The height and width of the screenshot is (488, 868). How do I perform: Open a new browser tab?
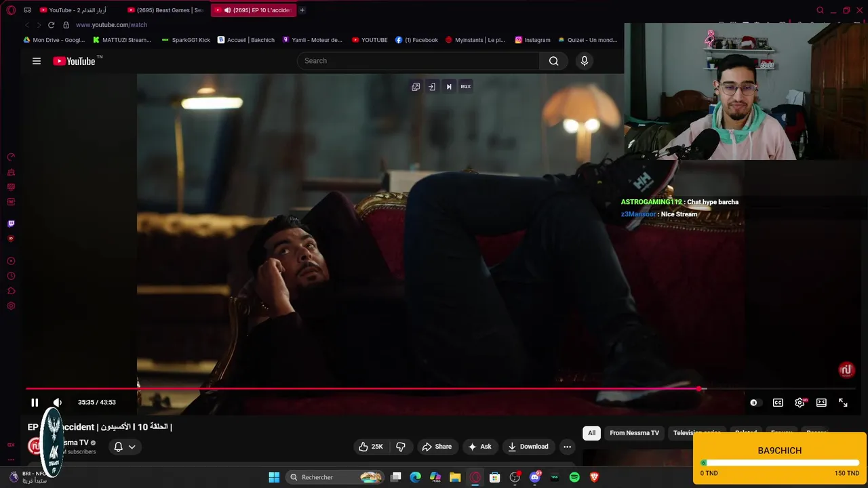click(302, 10)
